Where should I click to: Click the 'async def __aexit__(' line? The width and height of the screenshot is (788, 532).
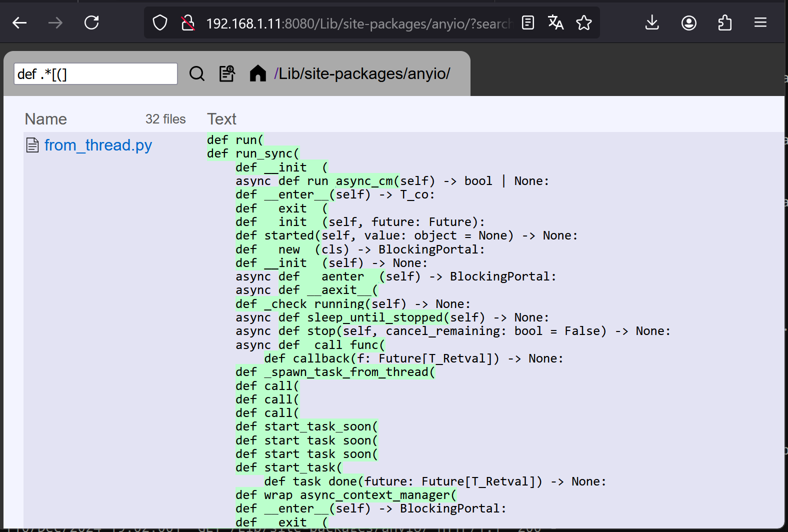tap(307, 290)
